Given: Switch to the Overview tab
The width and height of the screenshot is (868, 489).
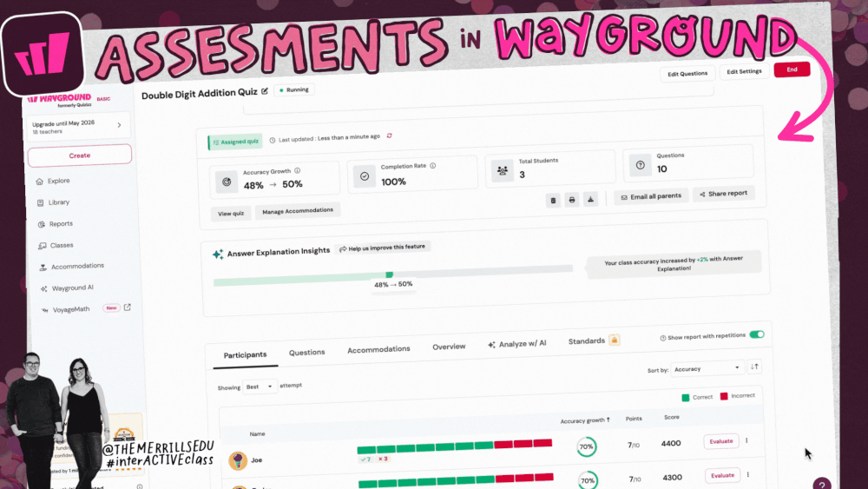Looking at the screenshot, I should pos(449,347).
